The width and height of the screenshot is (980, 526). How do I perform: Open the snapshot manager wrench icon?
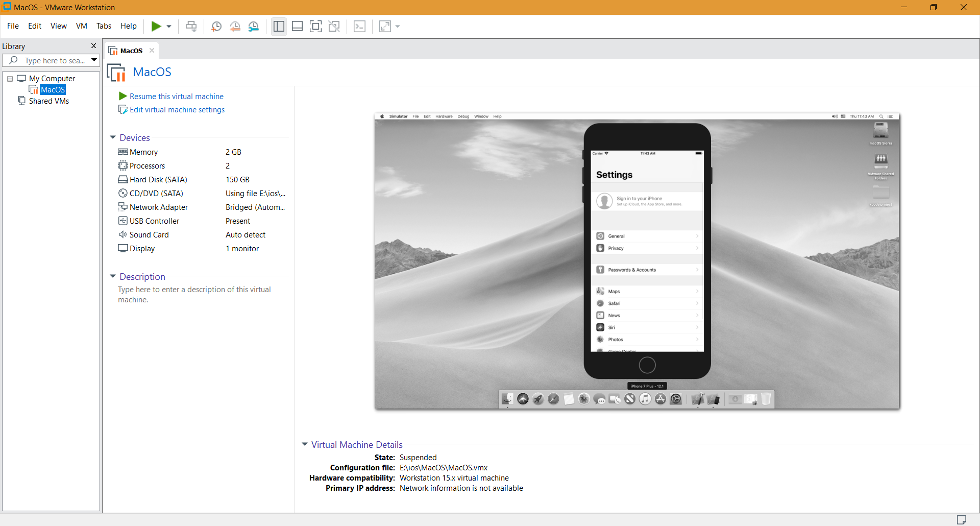coord(254,27)
